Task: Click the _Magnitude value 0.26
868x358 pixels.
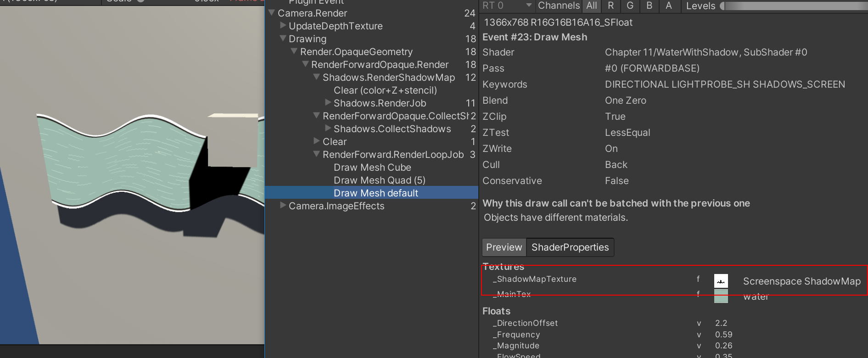Action: coord(724,346)
